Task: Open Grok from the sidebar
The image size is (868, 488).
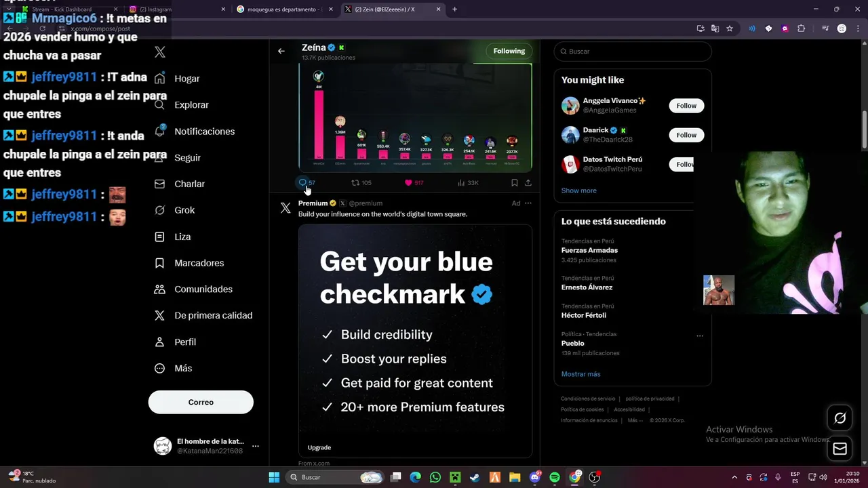Action: (184, 210)
